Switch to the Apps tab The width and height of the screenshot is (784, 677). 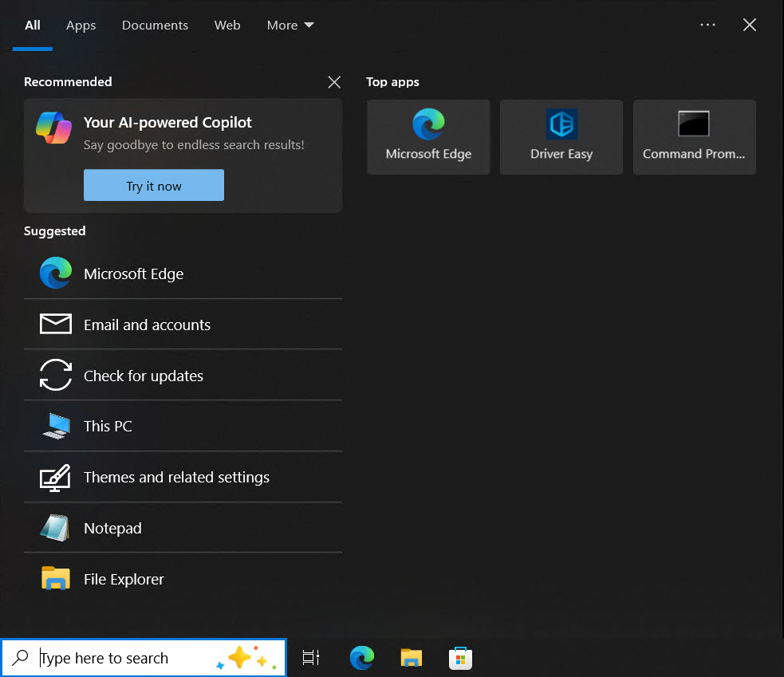point(81,26)
